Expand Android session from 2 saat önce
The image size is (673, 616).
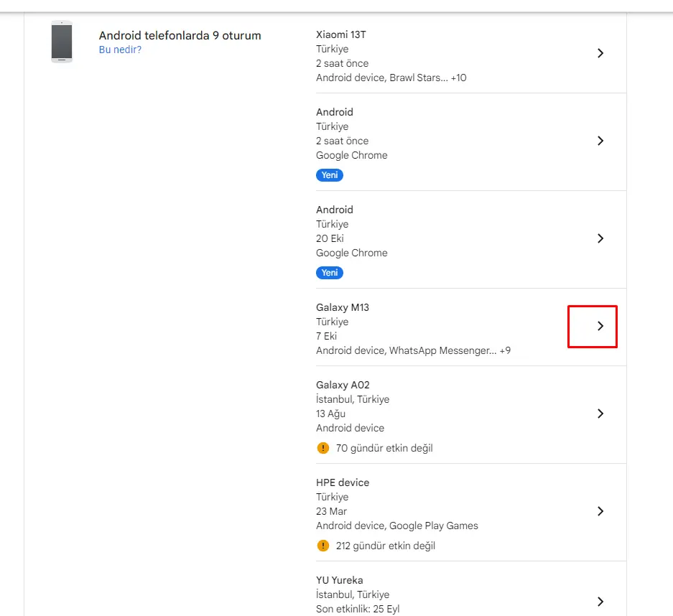click(x=600, y=141)
